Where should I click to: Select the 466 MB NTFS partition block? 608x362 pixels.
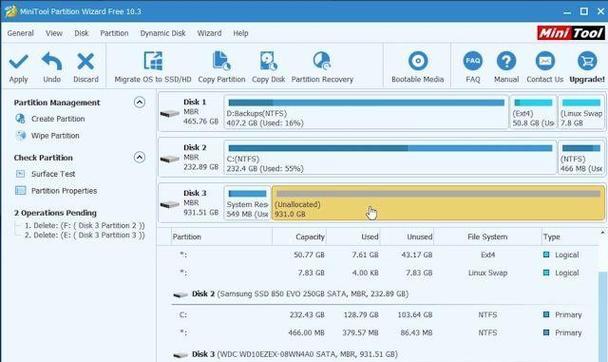[x=581, y=158]
